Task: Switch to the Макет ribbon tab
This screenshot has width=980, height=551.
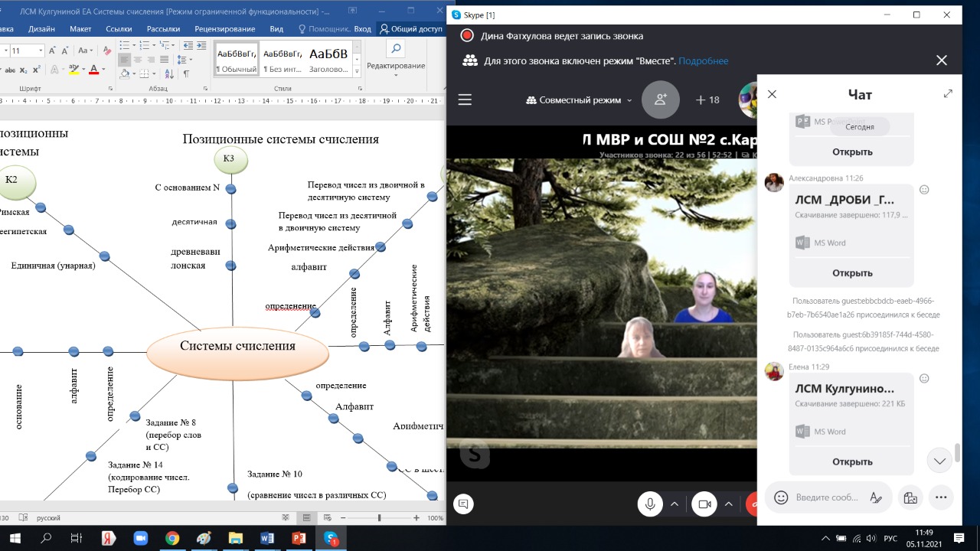Action: (80, 29)
